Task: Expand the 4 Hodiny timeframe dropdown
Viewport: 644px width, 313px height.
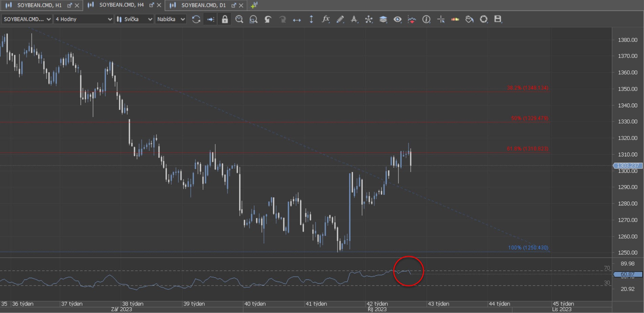Action: pos(83,19)
